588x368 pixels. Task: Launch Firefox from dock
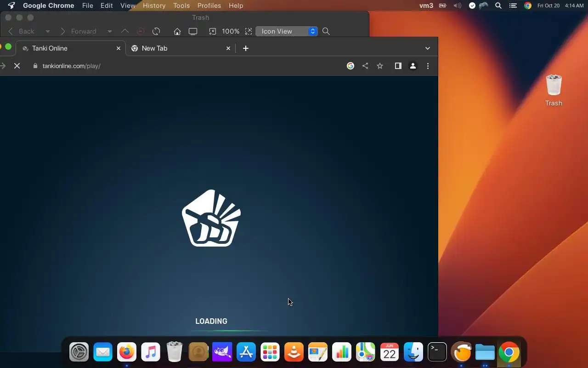127,352
